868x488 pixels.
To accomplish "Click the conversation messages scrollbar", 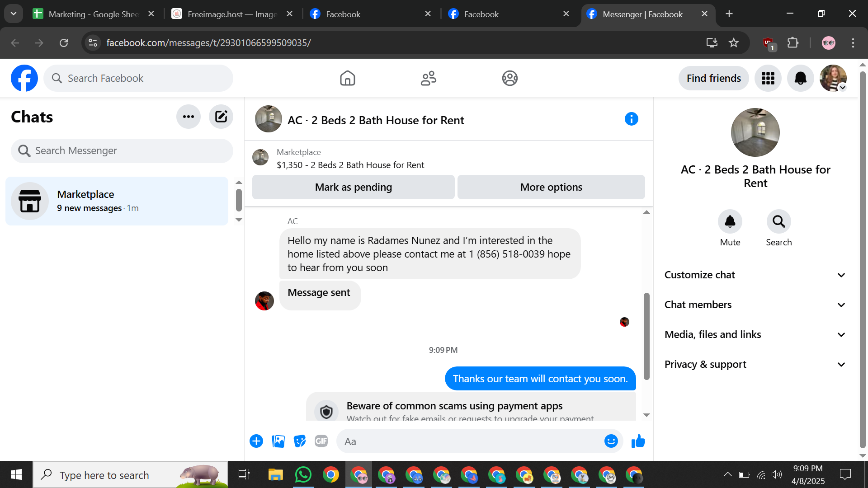I will 646,337.
